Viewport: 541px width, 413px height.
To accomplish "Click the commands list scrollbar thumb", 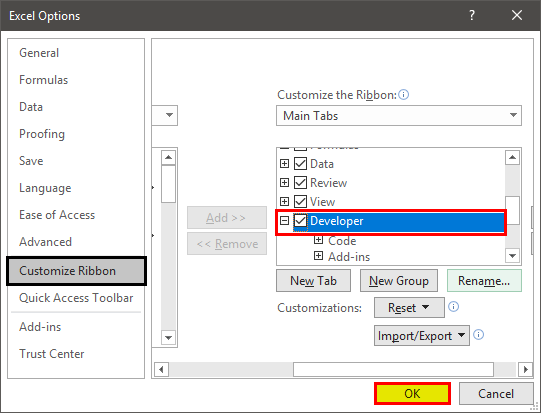I will point(168,184).
